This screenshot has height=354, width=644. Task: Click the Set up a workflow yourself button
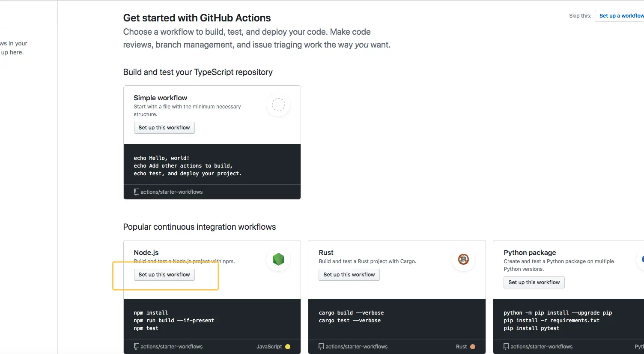[x=620, y=16]
